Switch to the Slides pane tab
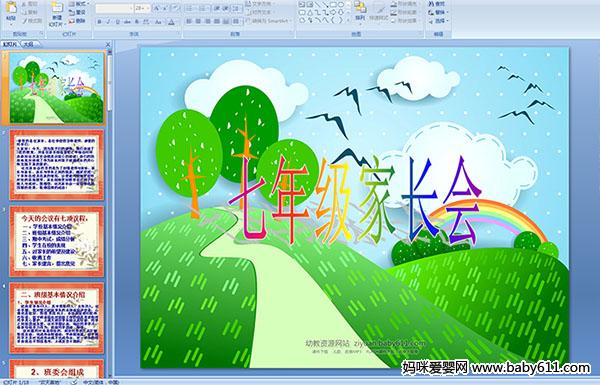600x385 pixels. click(10, 44)
